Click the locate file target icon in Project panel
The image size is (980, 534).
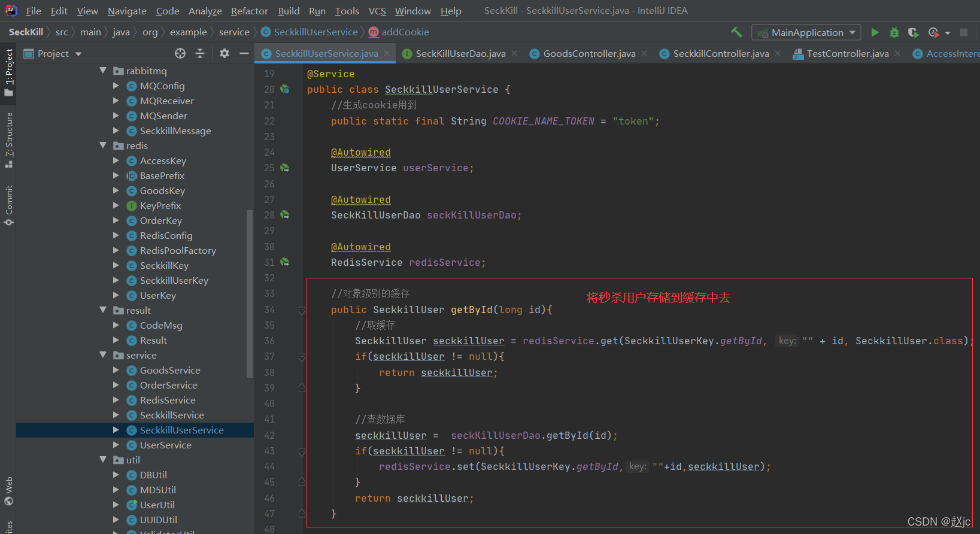180,53
